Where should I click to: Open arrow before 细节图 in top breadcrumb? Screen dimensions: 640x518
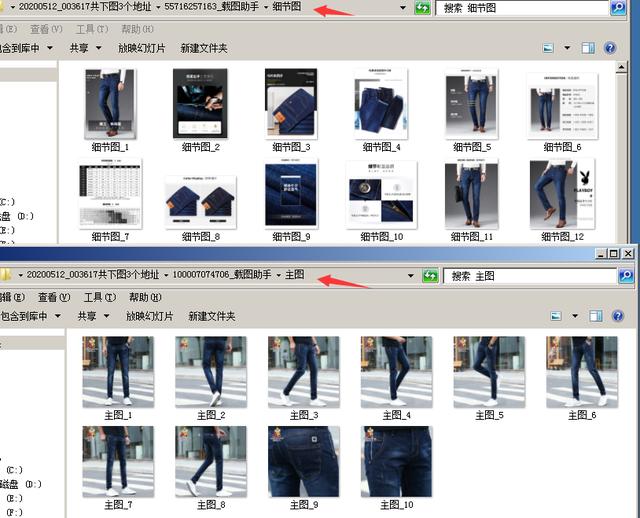tap(266, 7)
